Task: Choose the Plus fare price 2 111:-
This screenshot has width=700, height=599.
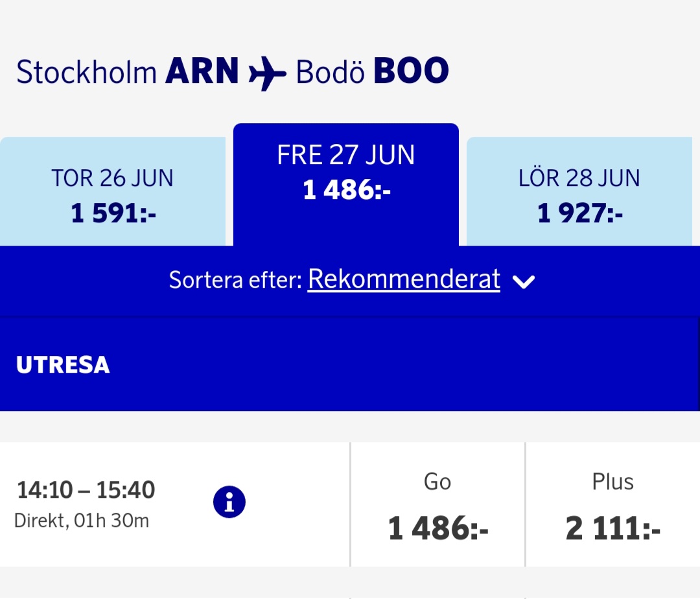Action: coord(612,528)
